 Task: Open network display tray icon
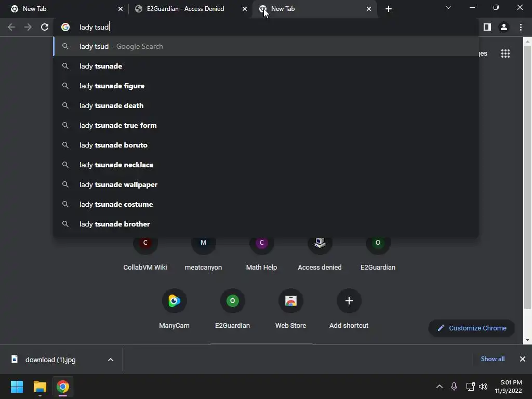470,387
